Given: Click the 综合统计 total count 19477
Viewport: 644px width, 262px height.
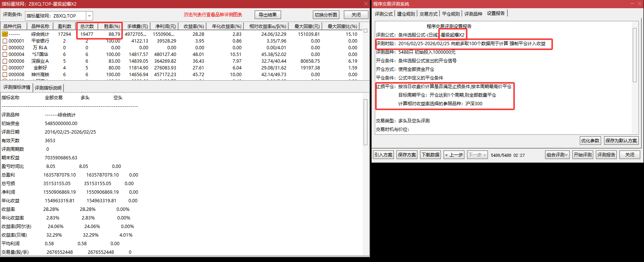Looking at the screenshot, I should [x=87, y=34].
